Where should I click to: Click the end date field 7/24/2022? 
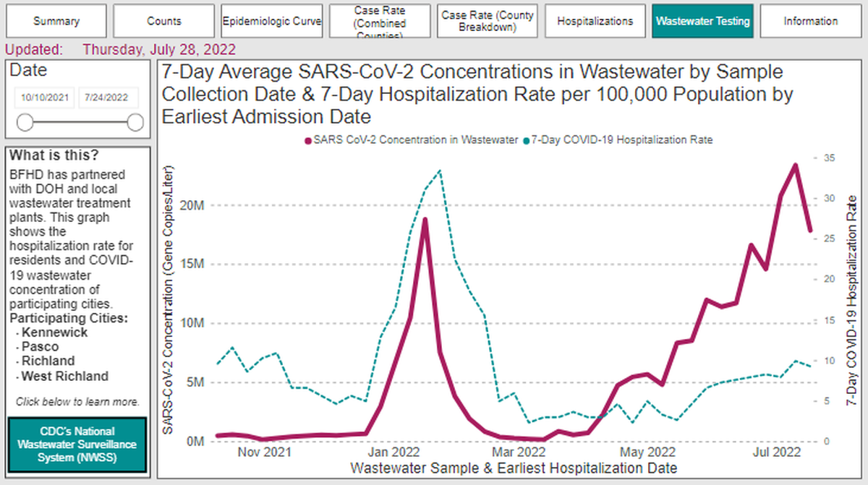pyautogui.click(x=109, y=98)
